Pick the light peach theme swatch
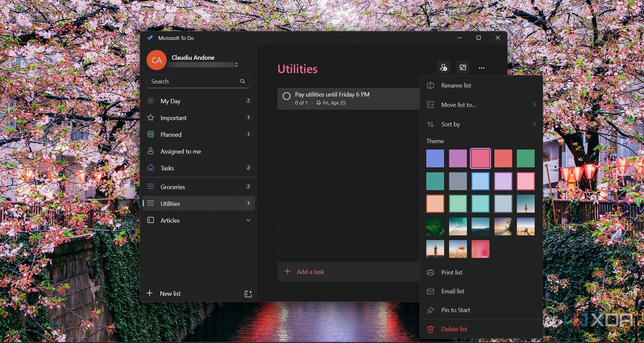Viewport: 644px width, 343px height. [435, 204]
